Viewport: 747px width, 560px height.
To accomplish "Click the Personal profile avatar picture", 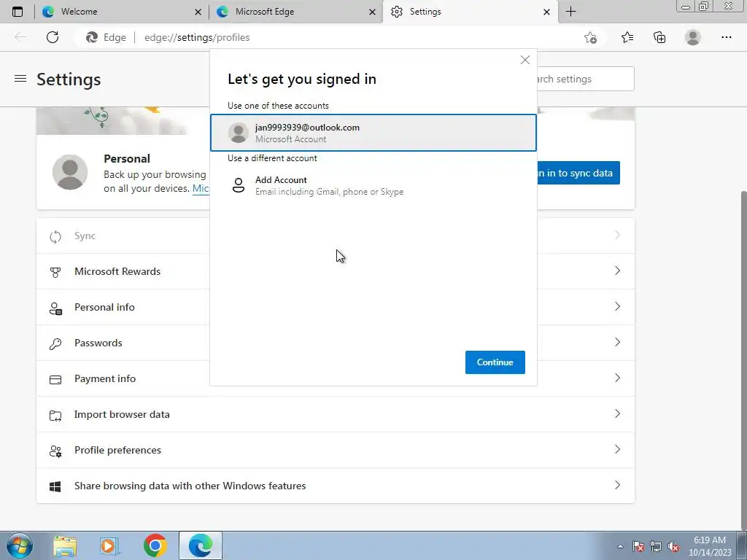I will click(70, 172).
